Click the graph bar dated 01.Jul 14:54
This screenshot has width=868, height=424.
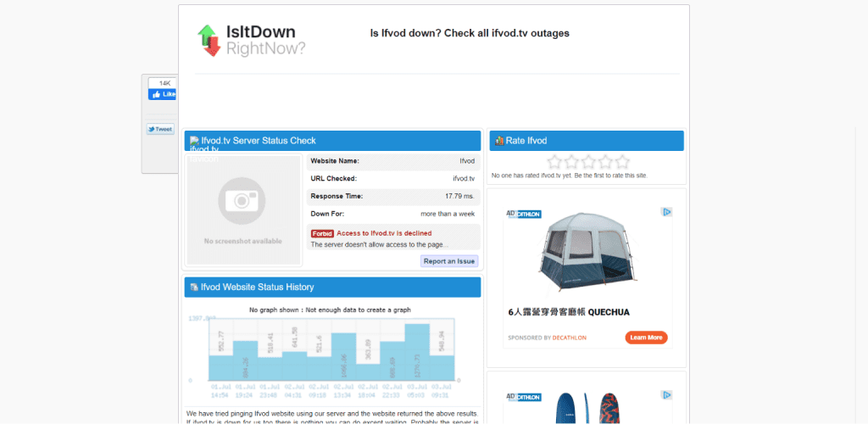coord(221,367)
